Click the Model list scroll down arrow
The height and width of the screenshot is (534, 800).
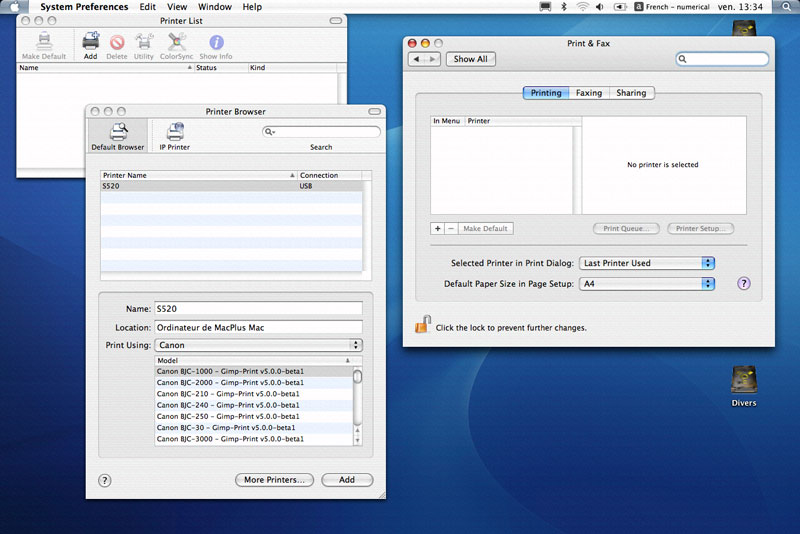[358, 441]
